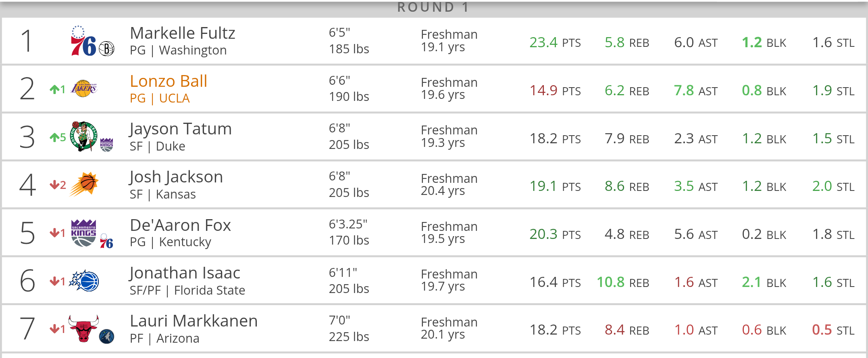Click the Sacramento Kings logo in pick 5
This screenshot has height=358, width=868.
tap(83, 233)
